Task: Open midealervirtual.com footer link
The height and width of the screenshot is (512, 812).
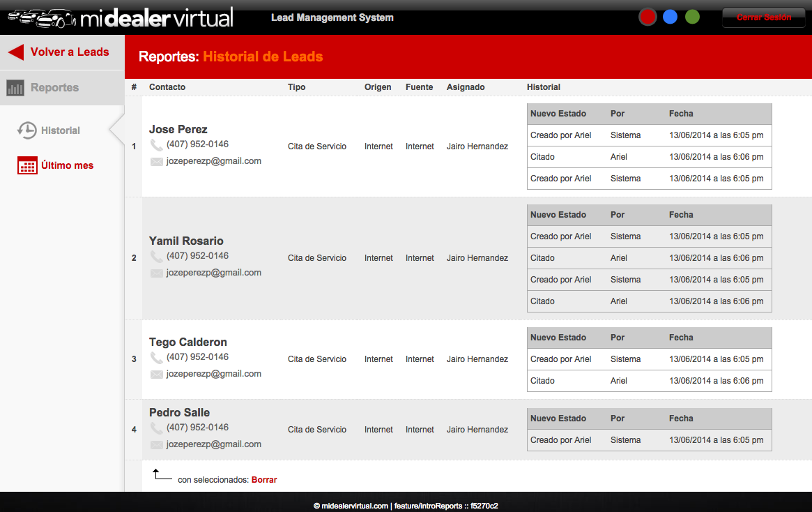Action: pyautogui.click(x=355, y=506)
